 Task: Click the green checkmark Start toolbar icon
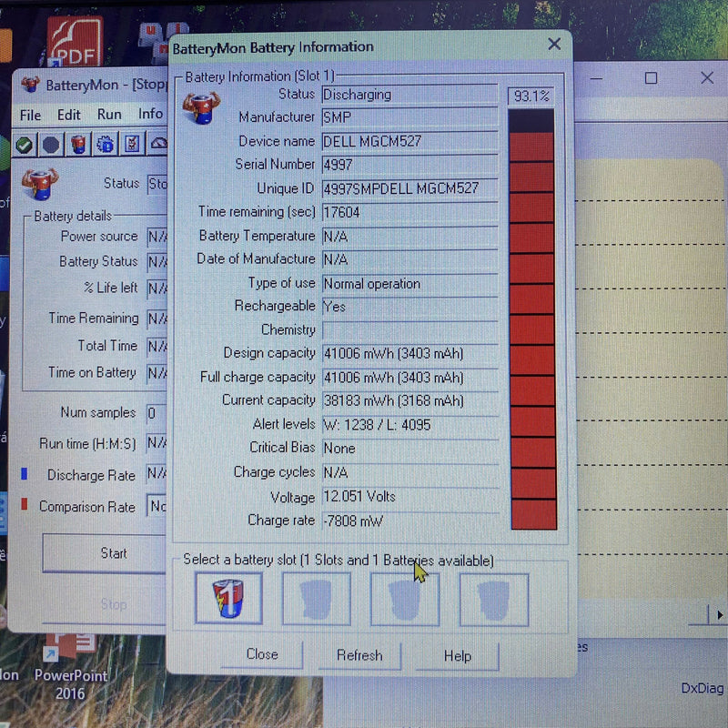[x=25, y=145]
